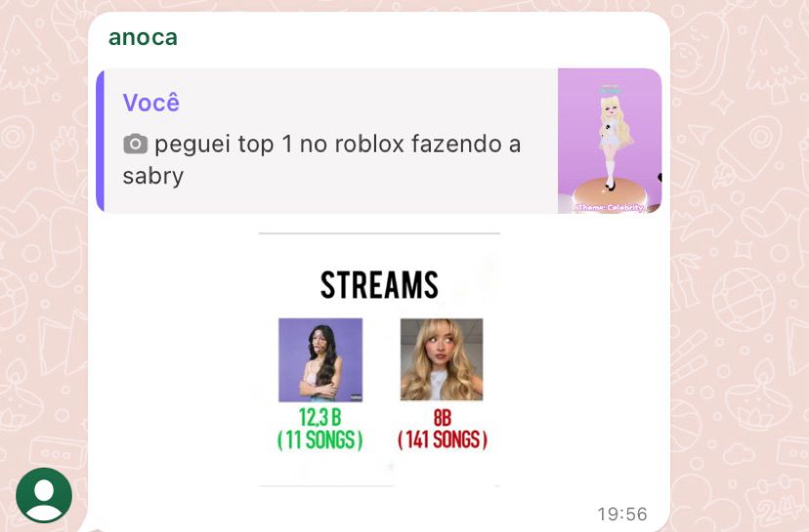Viewport: 809px width, 532px height.
Task: Open anoca's green profile avatar
Action: (44, 496)
